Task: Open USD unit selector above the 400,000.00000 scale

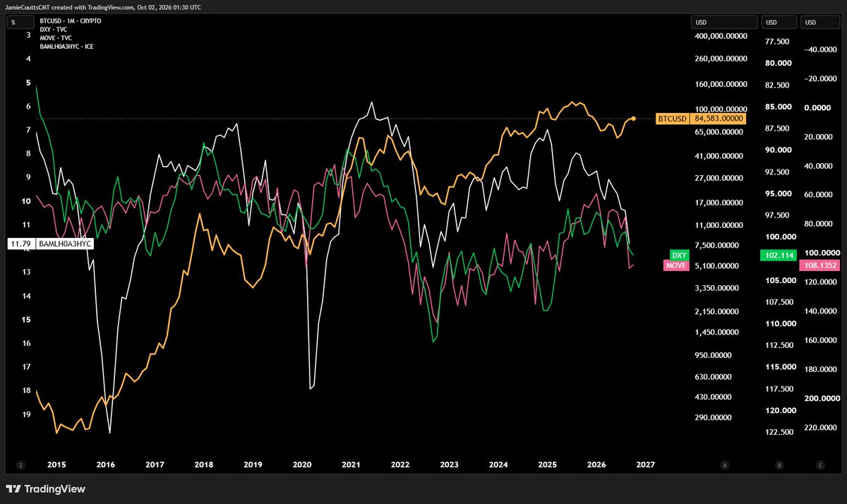Action: point(724,22)
